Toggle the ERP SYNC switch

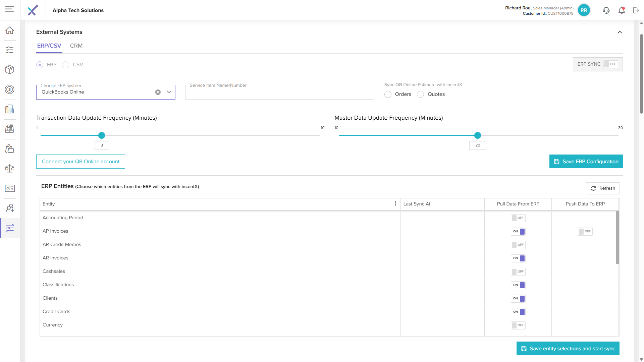click(x=610, y=64)
